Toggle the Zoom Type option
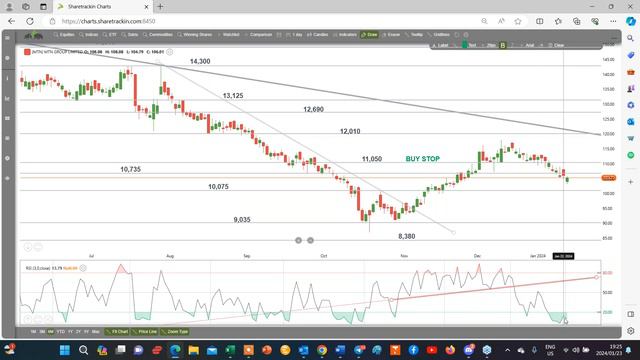640x360 pixels. pos(174,332)
